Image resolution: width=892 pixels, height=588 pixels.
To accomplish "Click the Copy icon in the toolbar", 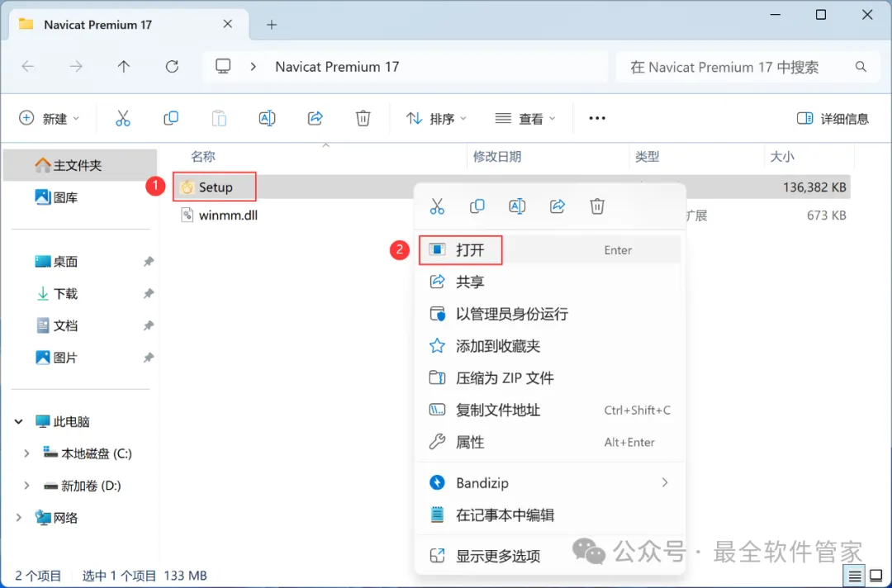I will pyautogui.click(x=171, y=118).
